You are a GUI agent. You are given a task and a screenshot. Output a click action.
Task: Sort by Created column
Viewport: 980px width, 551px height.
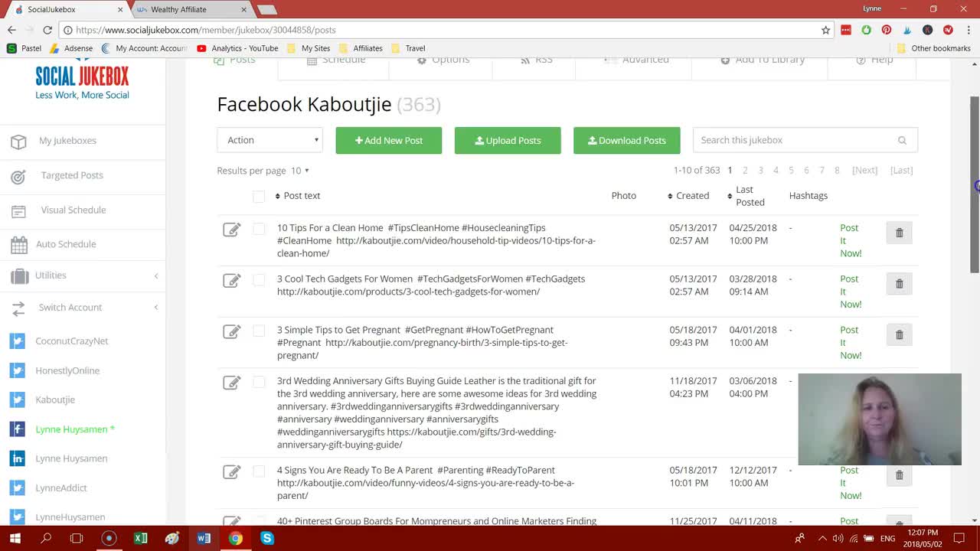tap(688, 196)
